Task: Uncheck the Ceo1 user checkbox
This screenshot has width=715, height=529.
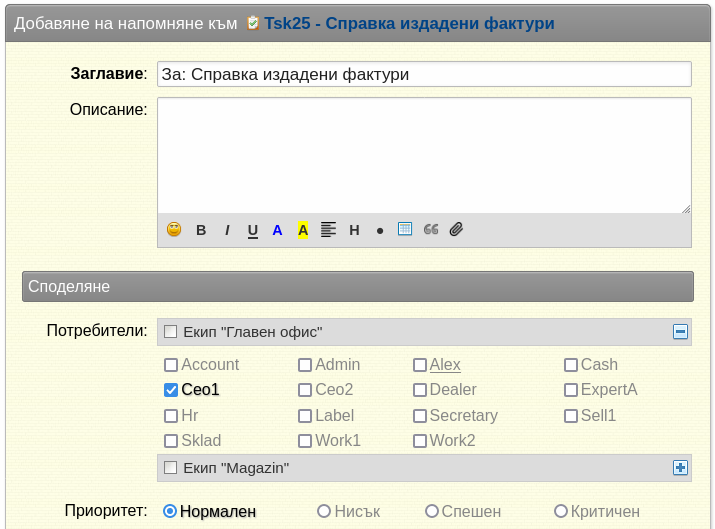Action: tap(171, 390)
